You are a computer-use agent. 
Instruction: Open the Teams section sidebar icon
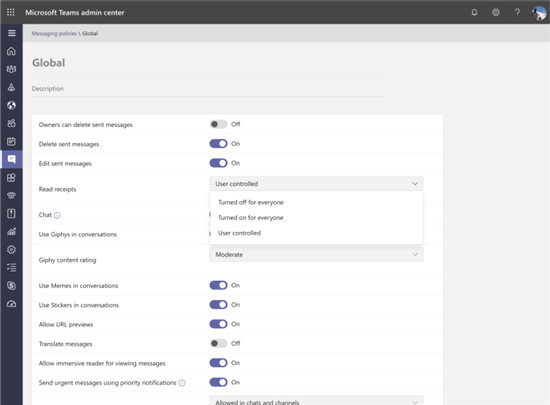point(11,69)
